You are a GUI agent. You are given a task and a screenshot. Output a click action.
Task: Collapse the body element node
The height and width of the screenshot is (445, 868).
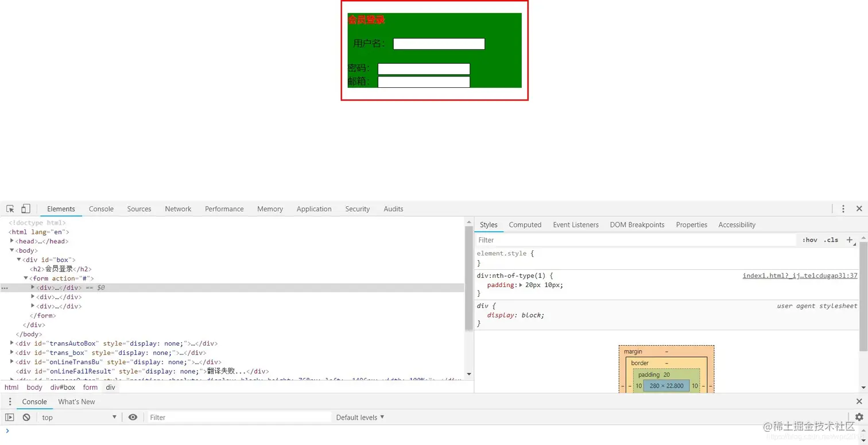point(12,250)
